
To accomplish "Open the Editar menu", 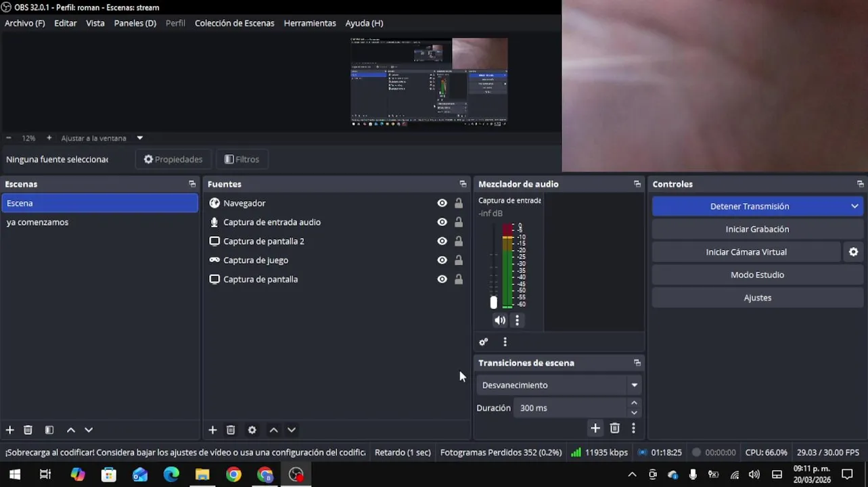I will [66, 23].
